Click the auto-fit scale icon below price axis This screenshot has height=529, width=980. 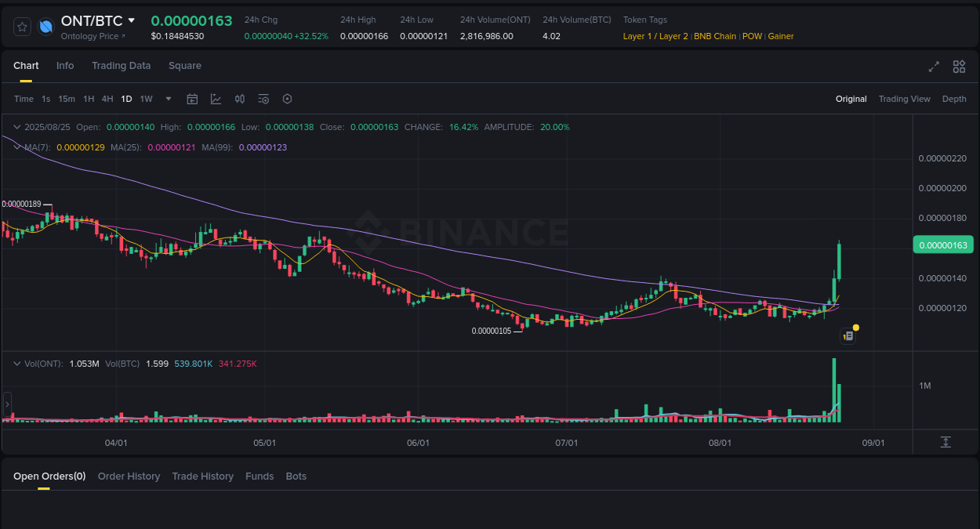945,442
